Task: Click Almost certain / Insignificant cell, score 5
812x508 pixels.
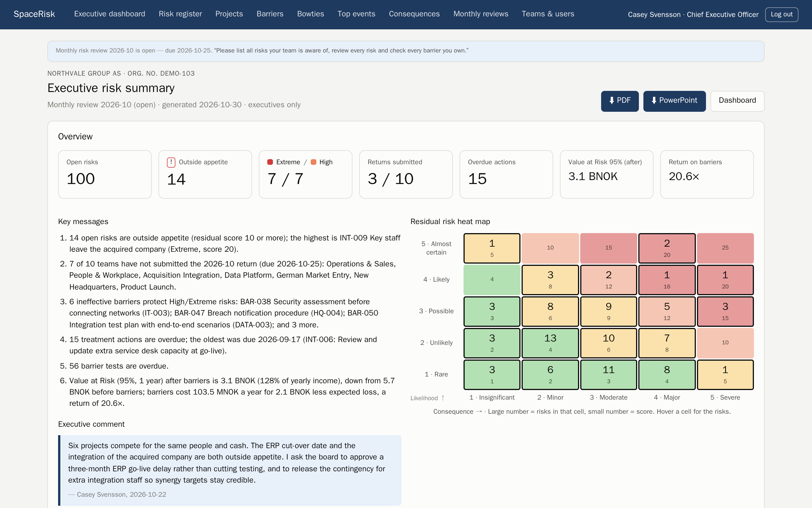Action: pos(492,248)
